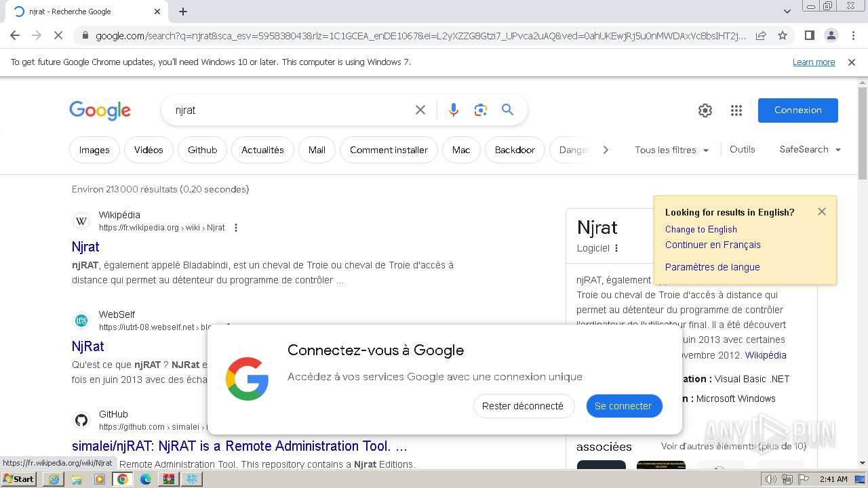Launch Internet Explorer from taskbar
868x488 pixels.
point(54,479)
